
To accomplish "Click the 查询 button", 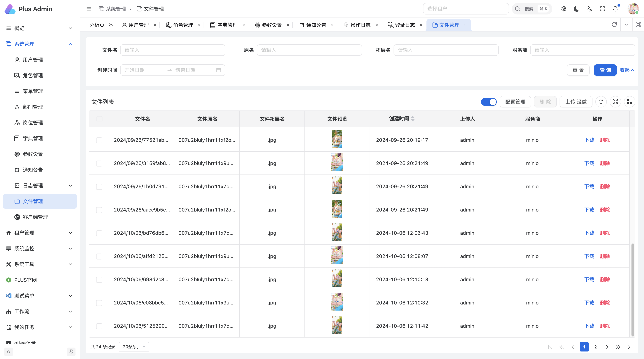I will 605,70.
